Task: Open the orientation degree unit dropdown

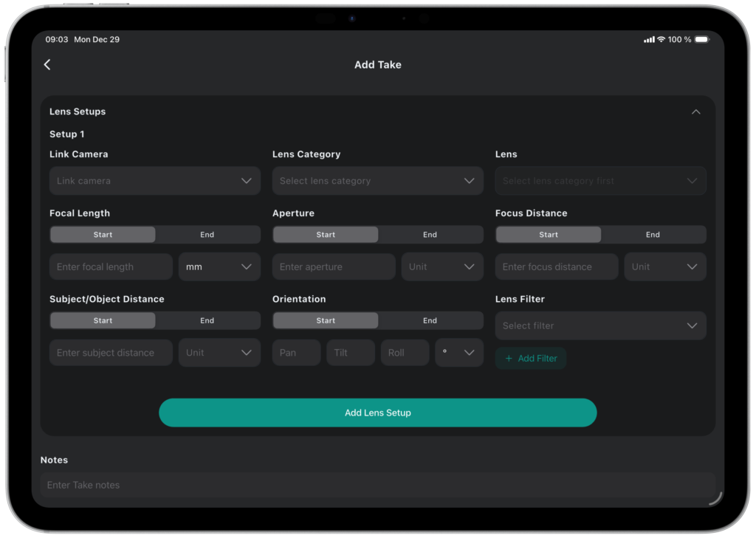Action: [x=459, y=353]
